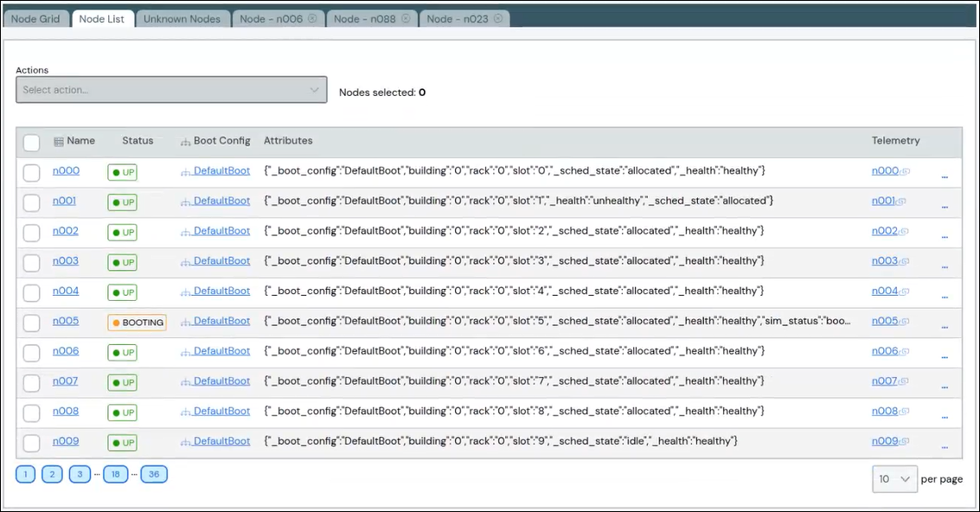Open node n003 name link
Viewport: 980px width, 512px height.
(x=65, y=261)
